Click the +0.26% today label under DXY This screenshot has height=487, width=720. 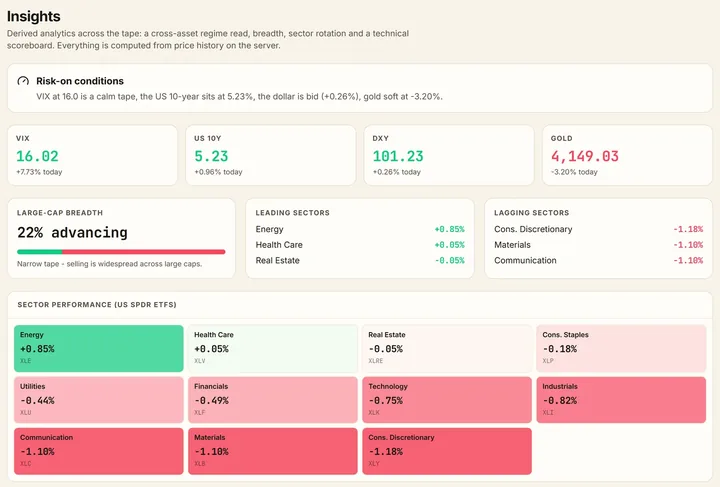coord(397,172)
